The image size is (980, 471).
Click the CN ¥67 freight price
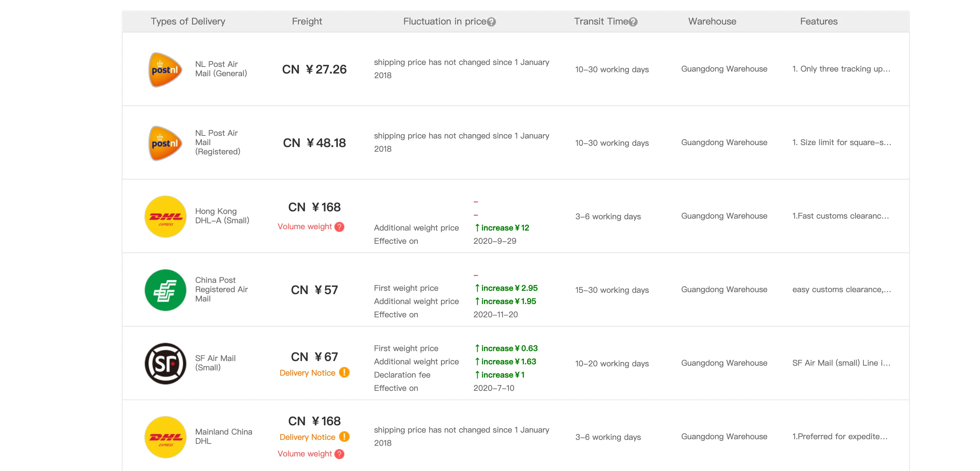(x=314, y=357)
